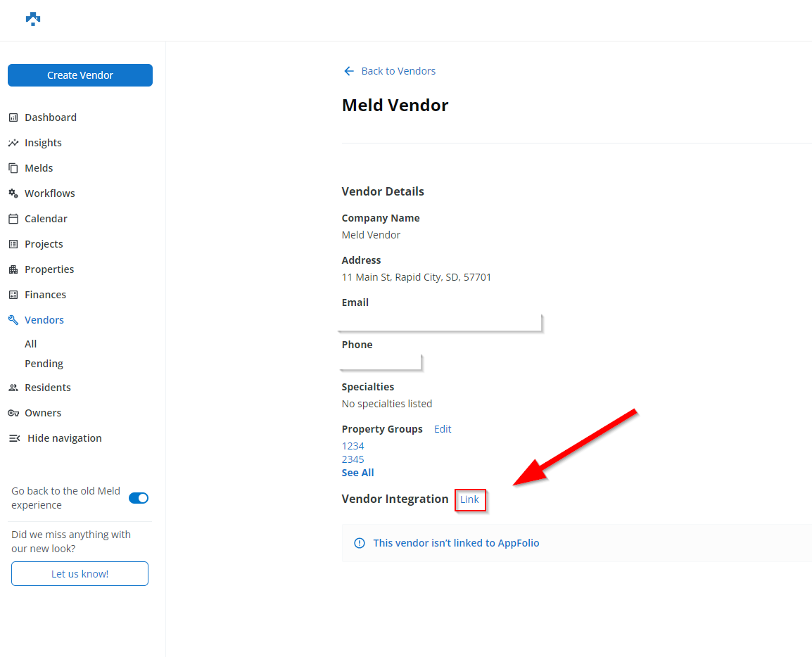Open the Finances menu item
The image size is (812, 657).
pos(45,295)
